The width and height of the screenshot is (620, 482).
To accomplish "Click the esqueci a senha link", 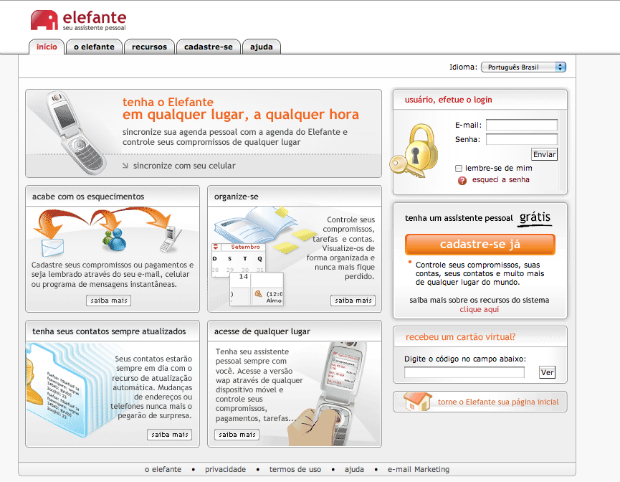I will pyautogui.click(x=501, y=180).
